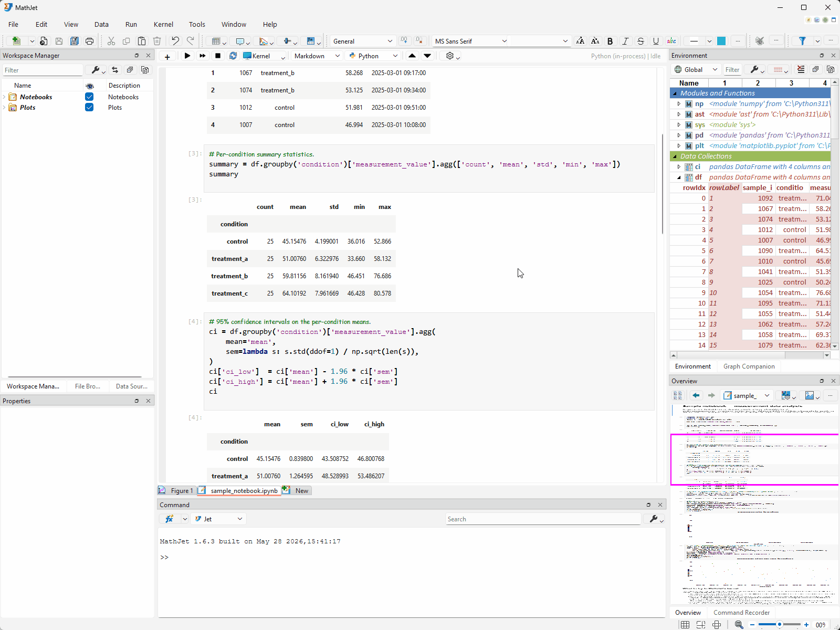Click the Cut scissors icon
840x630 pixels.
click(x=111, y=41)
